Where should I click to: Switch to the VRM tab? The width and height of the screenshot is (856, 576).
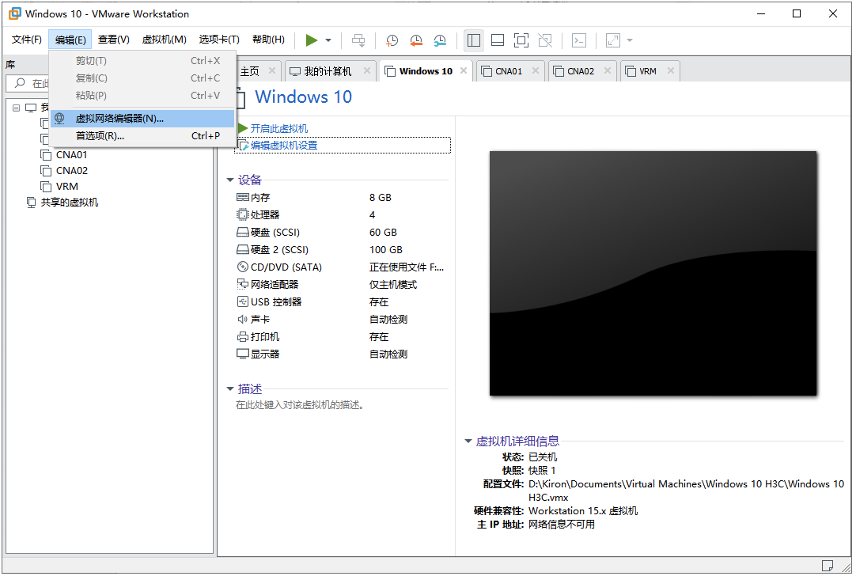(x=647, y=72)
